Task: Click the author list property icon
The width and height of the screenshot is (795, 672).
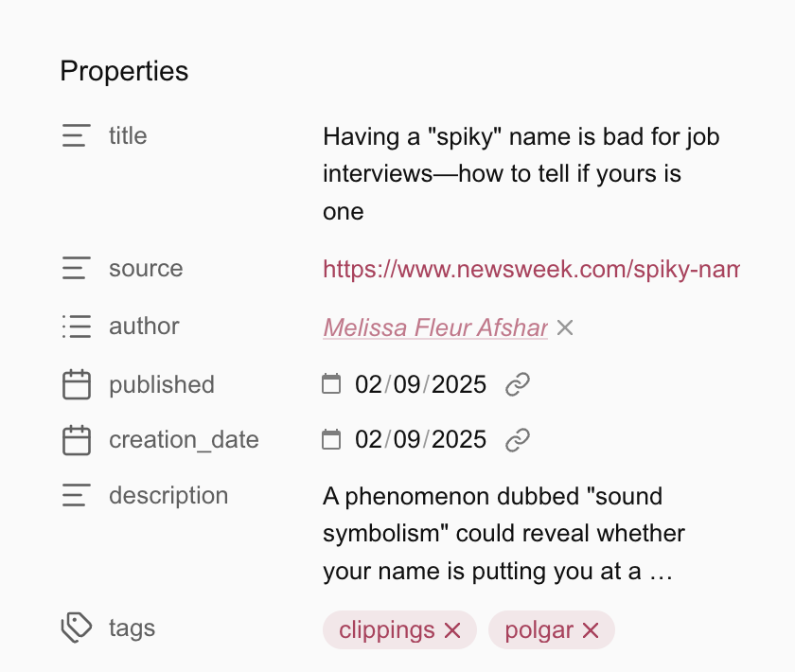Action: [77, 327]
